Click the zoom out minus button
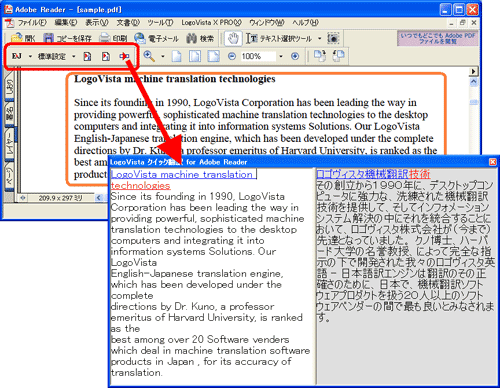This screenshot has width=500, height=388. click(x=232, y=56)
